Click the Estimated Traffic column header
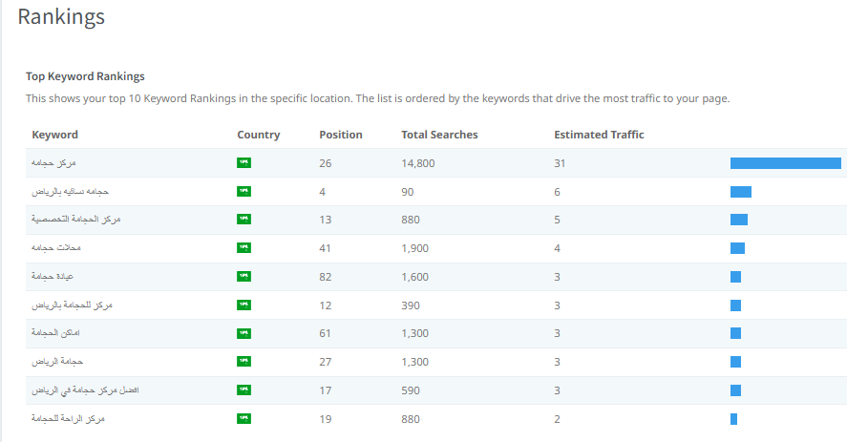The image size is (868, 442). (x=599, y=135)
